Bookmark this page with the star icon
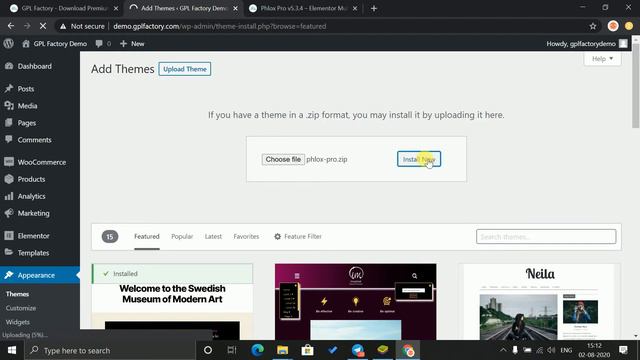This screenshot has width=640, height=360. [x=593, y=26]
